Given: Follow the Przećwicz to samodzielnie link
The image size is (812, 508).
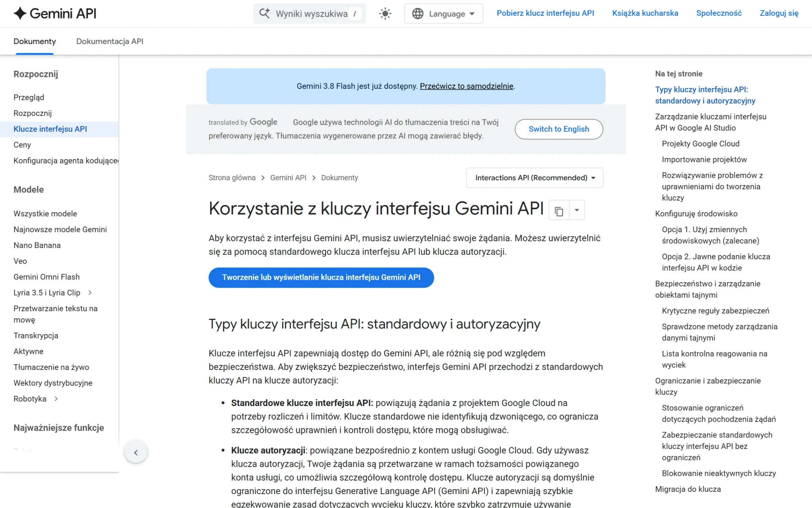Looking at the screenshot, I should tap(466, 86).
